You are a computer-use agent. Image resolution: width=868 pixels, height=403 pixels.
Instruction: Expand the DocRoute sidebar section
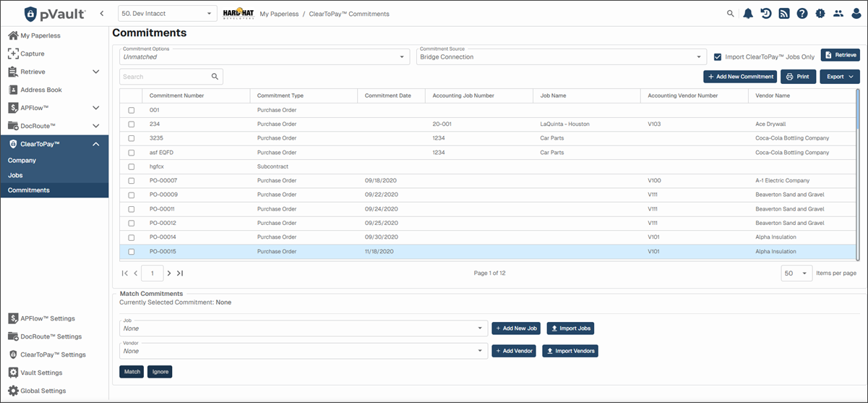95,126
